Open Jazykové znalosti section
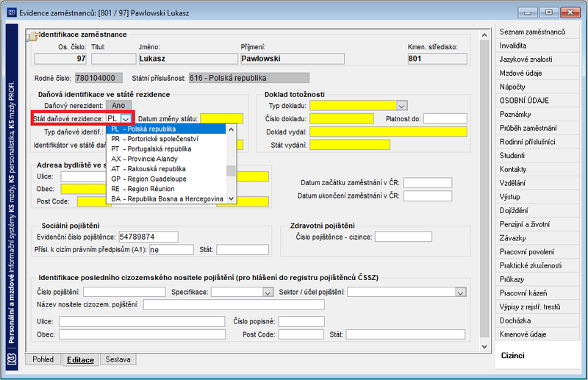Screen dimensions: 588x380 [x=537, y=60]
